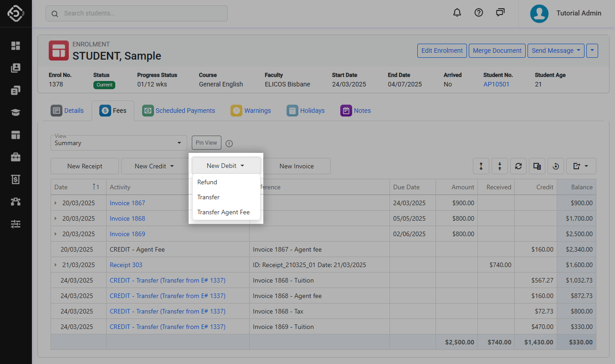Click the expand all rows icon
This screenshot has width=615, height=364.
pos(481,166)
